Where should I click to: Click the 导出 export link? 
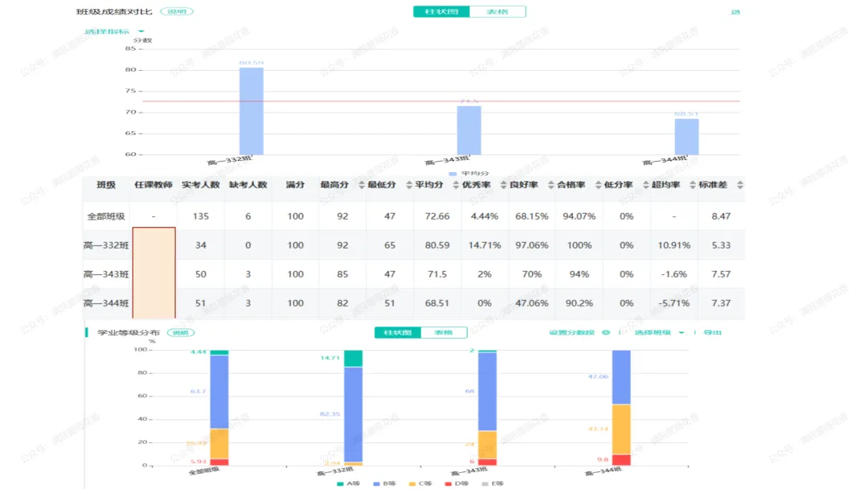click(714, 331)
